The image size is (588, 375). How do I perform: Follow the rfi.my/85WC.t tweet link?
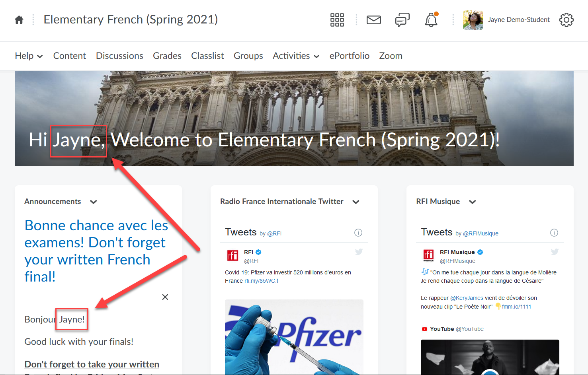[x=261, y=281]
